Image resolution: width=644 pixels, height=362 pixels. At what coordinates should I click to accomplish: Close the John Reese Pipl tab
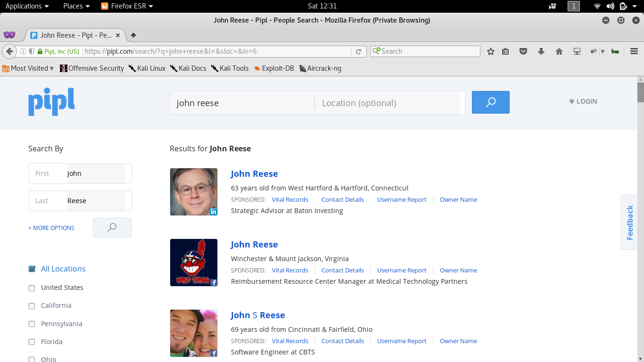[118, 35]
